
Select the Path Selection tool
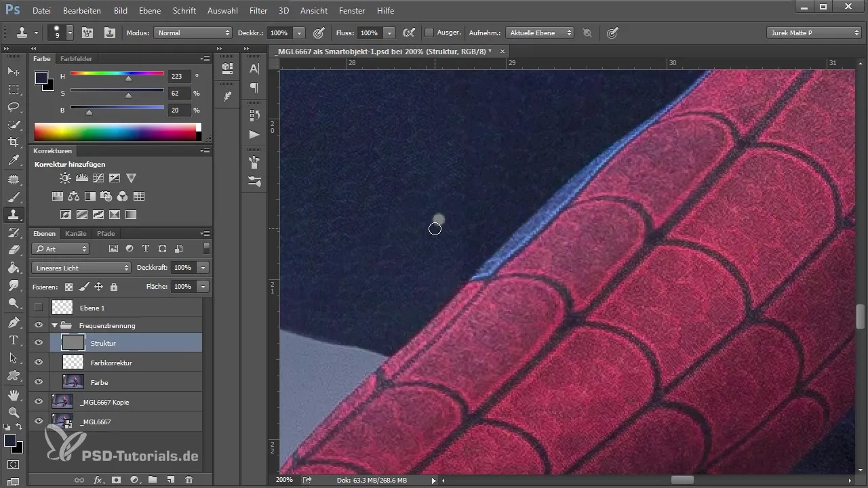[x=13, y=358]
